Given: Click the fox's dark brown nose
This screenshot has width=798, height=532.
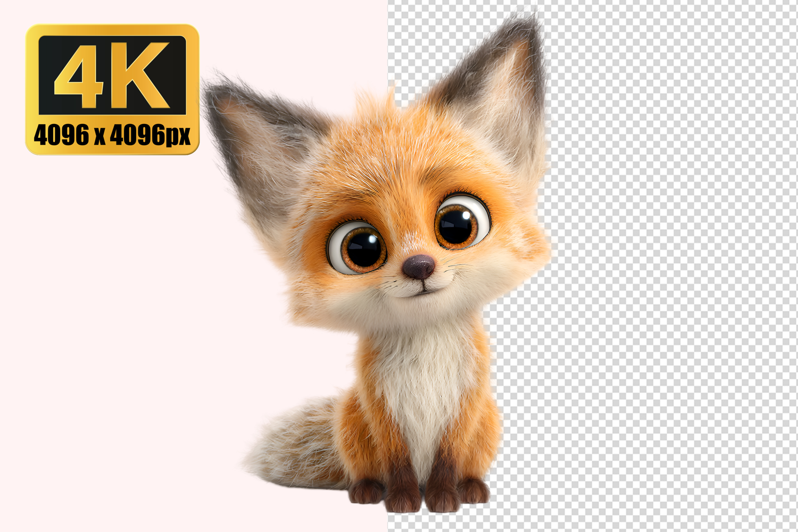Looking at the screenshot, I should pyautogui.click(x=419, y=266).
